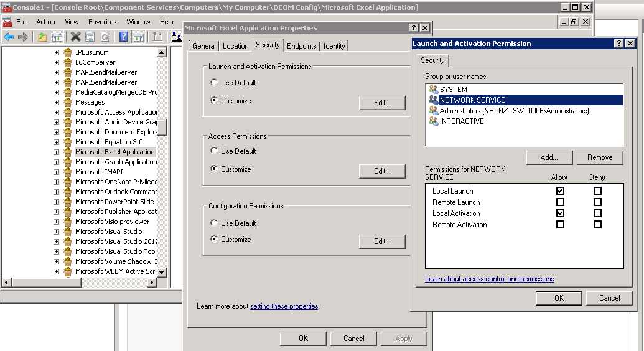Expand the Messages tree node
644x351 pixels.
tap(56, 102)
